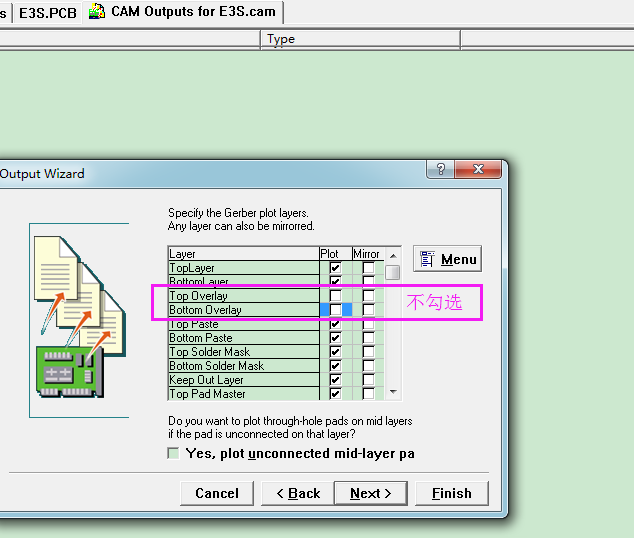Image resolution: width=634 pixels, height=538 pixels.
Task: Open the Menu dropdown button
Action: point(447,259)
